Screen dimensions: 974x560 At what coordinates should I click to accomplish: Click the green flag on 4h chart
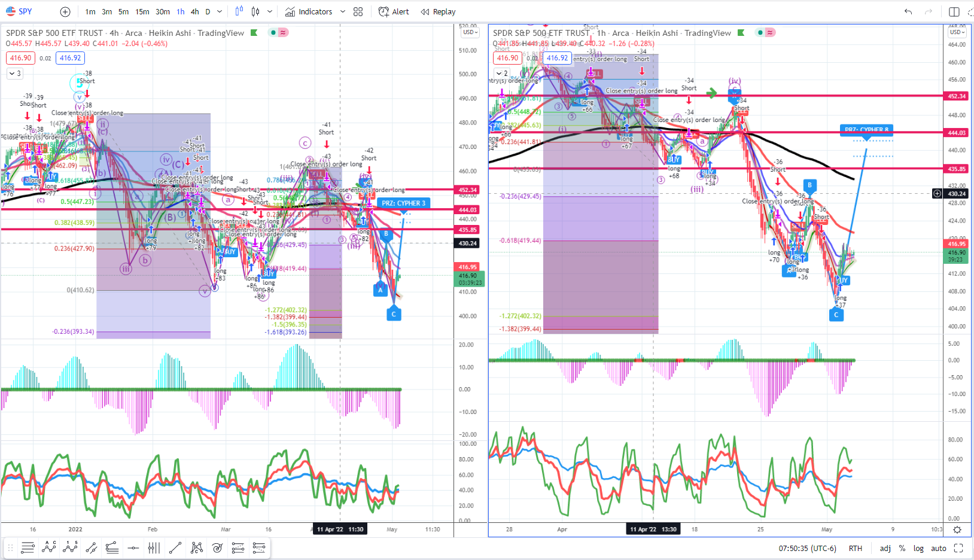254,33
